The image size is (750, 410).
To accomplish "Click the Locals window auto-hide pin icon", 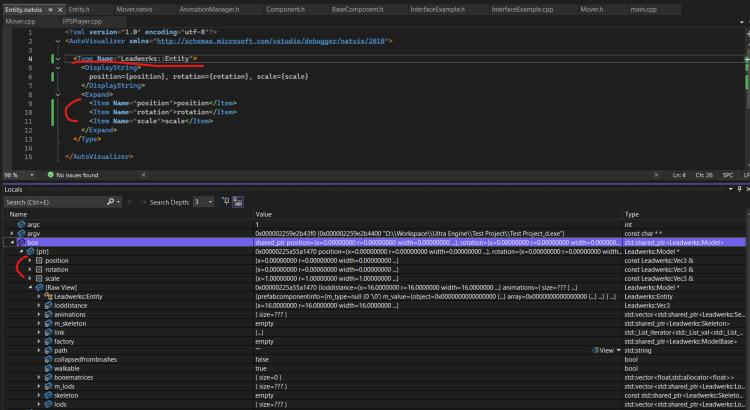I will (x=738, y=188).
